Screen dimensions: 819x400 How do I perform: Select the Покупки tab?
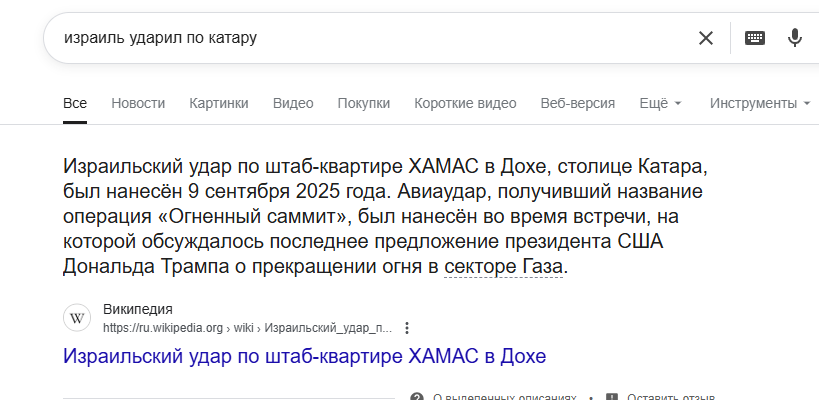(x=364, y=103)
